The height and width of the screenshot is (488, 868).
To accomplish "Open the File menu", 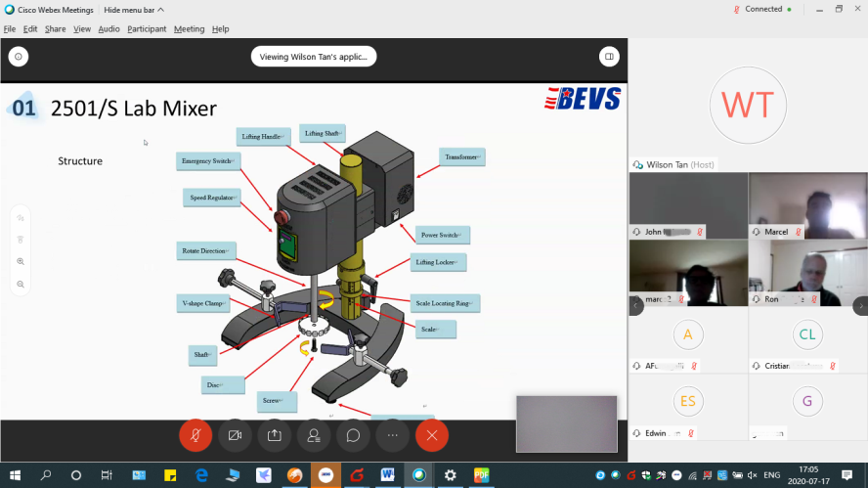I will pos(10,28).
